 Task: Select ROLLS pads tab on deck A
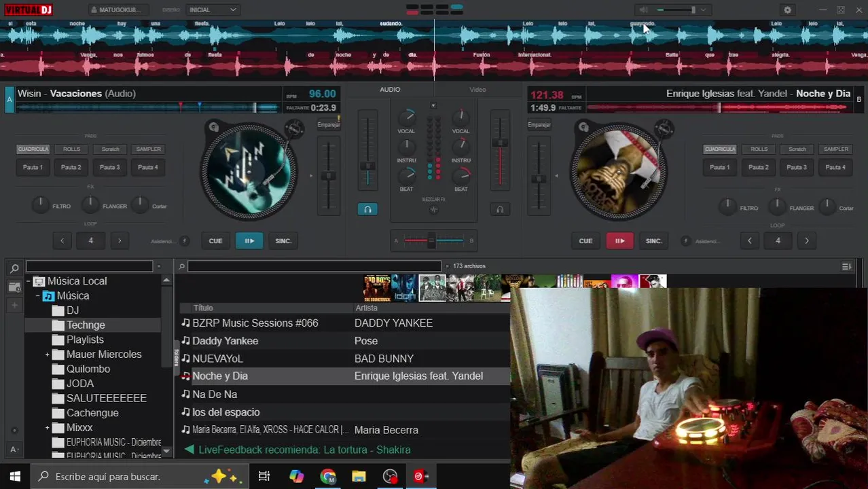(x=71, y=149)
